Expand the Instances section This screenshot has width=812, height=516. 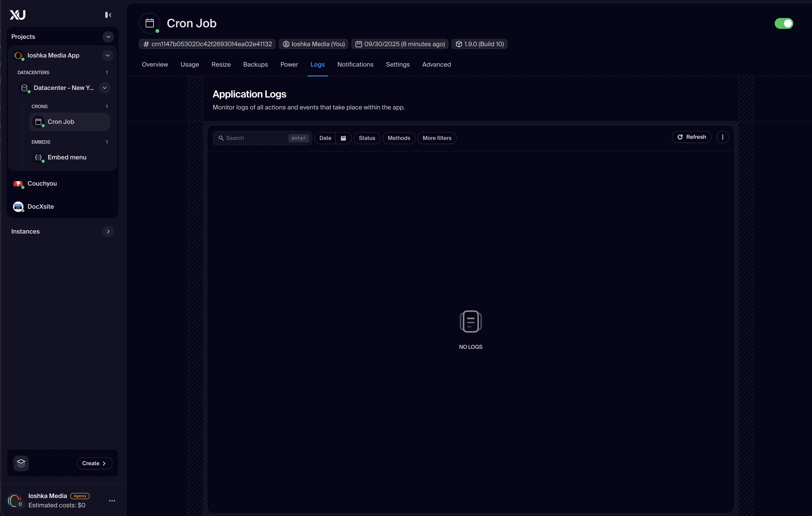point(108,232)
